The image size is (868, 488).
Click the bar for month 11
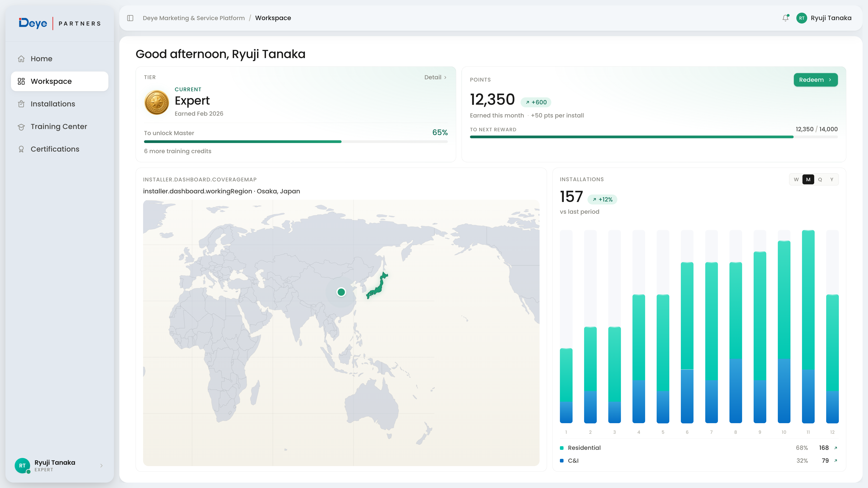point(808,326)
